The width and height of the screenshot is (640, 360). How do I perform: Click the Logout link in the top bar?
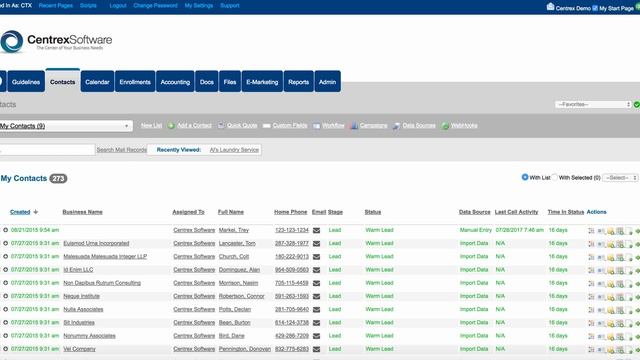point(118,6)
